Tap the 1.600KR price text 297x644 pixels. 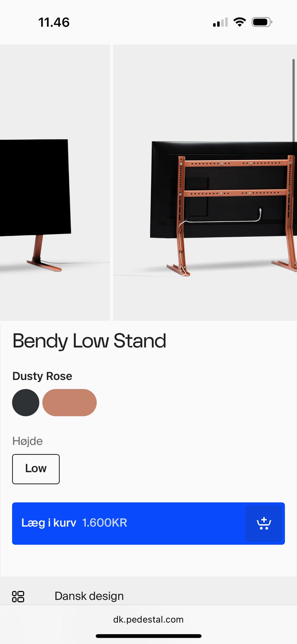click(105, 523)
